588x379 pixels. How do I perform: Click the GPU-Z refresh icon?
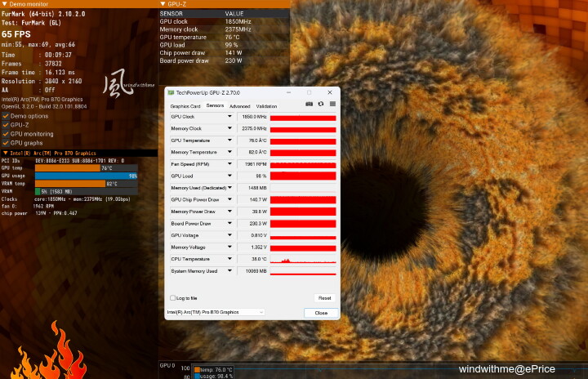click(321, 104)
